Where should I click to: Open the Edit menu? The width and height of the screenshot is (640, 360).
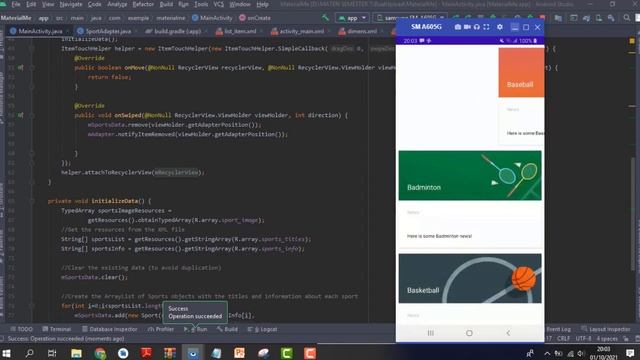(x=31, y=4)
